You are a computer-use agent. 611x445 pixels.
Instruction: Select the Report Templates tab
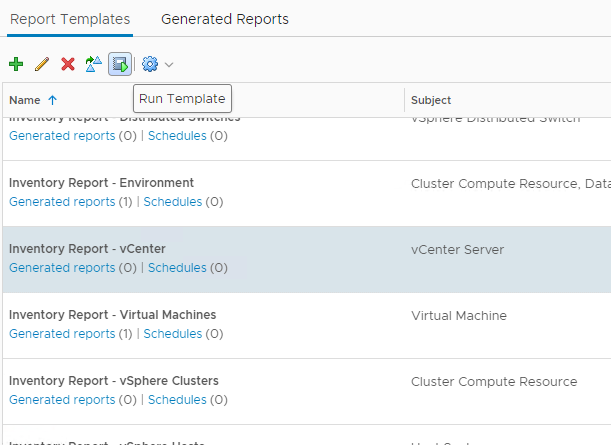(70, 19)
